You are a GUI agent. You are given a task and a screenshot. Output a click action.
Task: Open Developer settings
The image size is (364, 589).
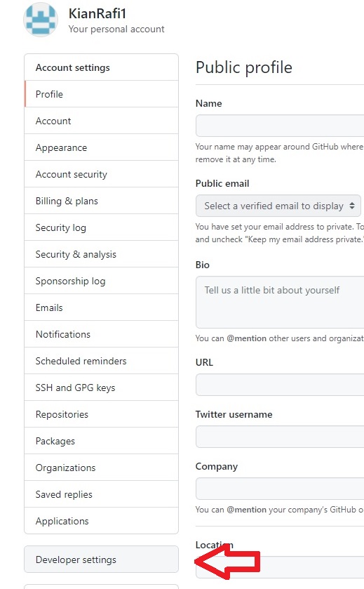point(101,560)
